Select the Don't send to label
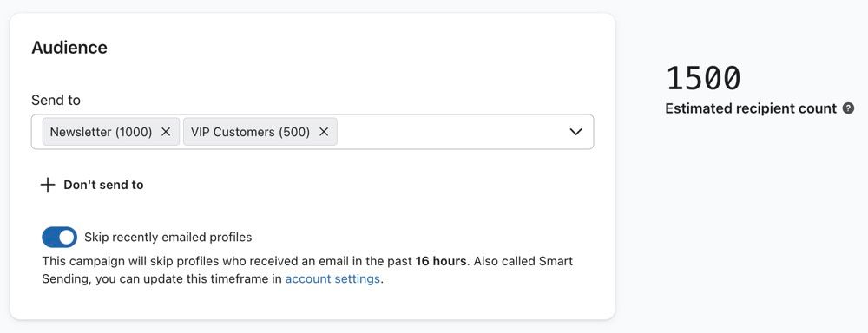 point(103,185)
